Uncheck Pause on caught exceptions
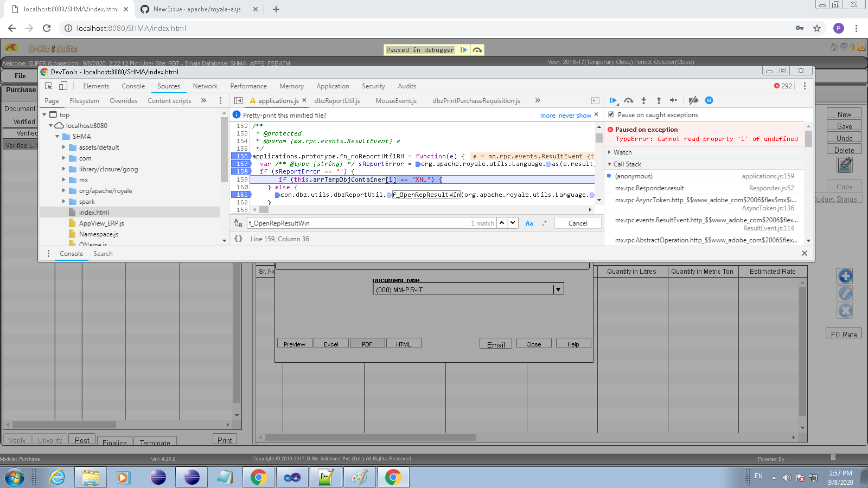 [x=611, y=115]
